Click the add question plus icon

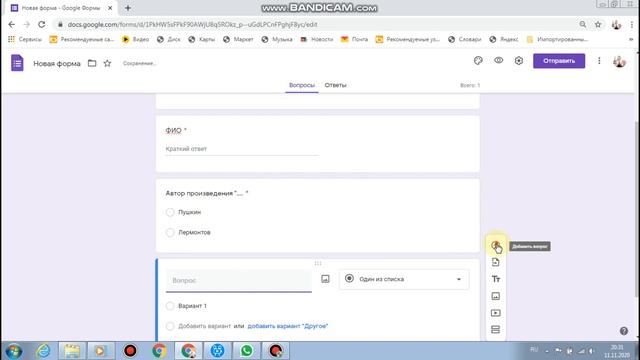point(496,245)
